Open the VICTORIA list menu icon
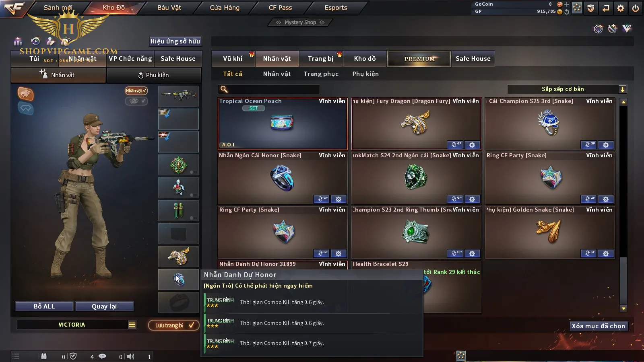This screenshot has width=644, height=362. point(132,325)
